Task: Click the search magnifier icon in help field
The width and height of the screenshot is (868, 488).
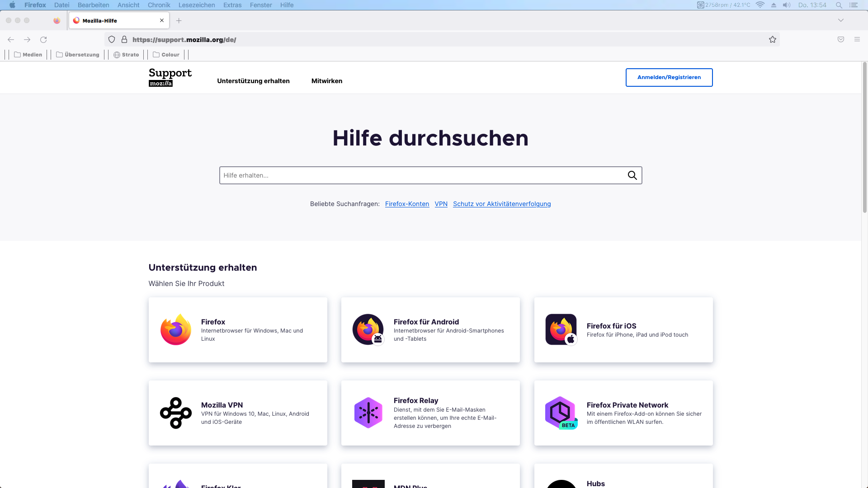Action: click(x=632, y=175)
